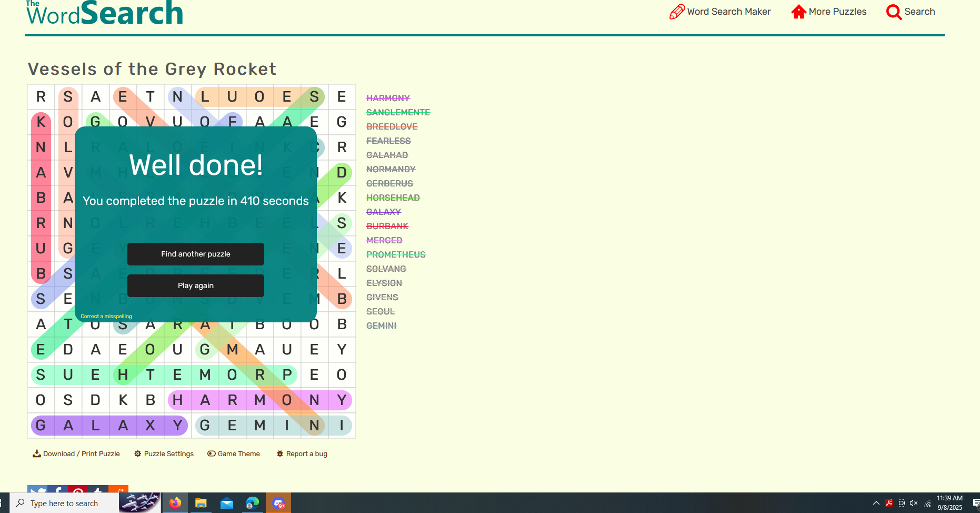
Task: Go to More Puzzles in the header
Action: pyautogui.click(x=828, y=12)
